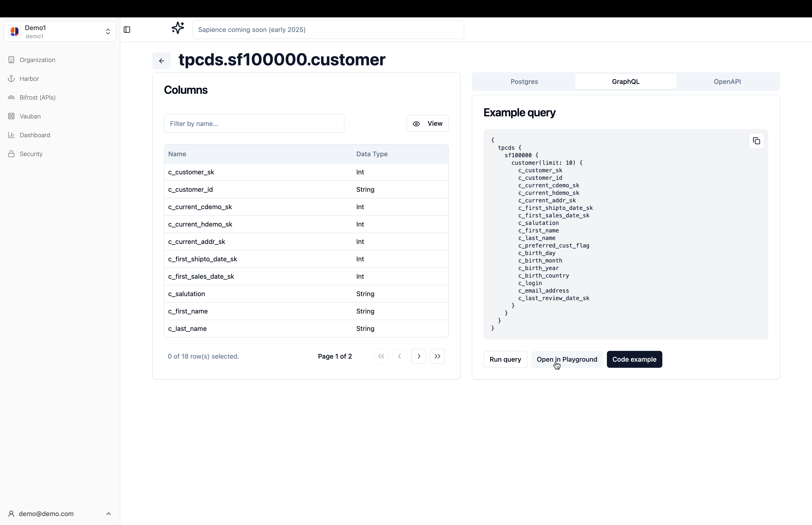812x525 pixels.
Task: Click the tpcds.sf100000.customer page title
Action: pos(282,60)
